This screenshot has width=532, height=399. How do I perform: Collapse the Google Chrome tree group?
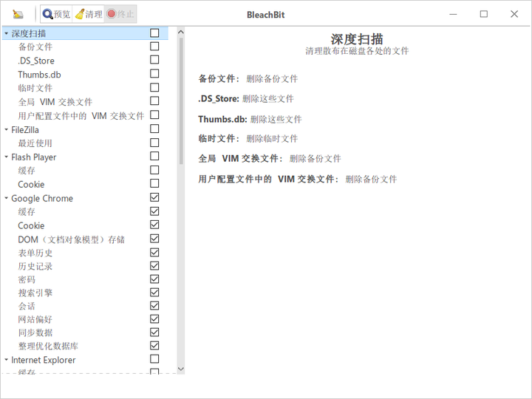[6, 198]
